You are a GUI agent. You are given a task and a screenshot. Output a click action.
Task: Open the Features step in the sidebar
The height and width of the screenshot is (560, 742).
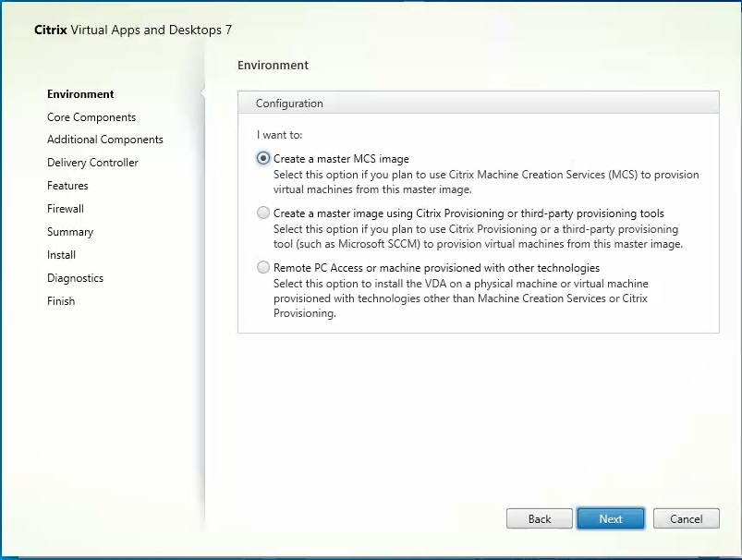(67, 185)
